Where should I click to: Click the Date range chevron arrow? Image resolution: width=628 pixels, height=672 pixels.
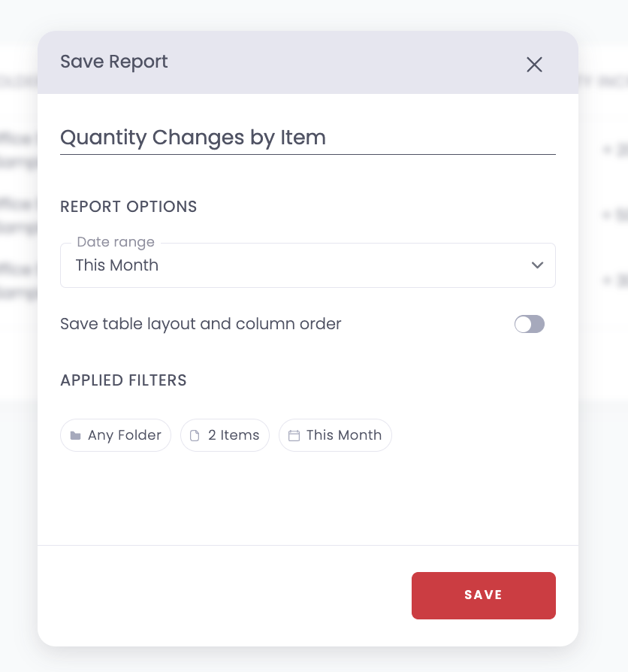537,265
